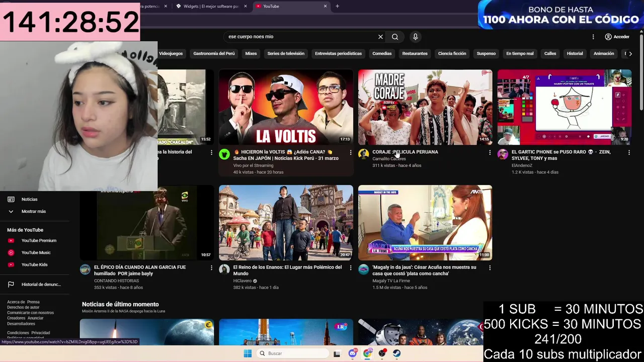This screenshot has width=644, height=362.
Task: Play the LA VOLTIS video thumbnail
Action: pos(286,107)
